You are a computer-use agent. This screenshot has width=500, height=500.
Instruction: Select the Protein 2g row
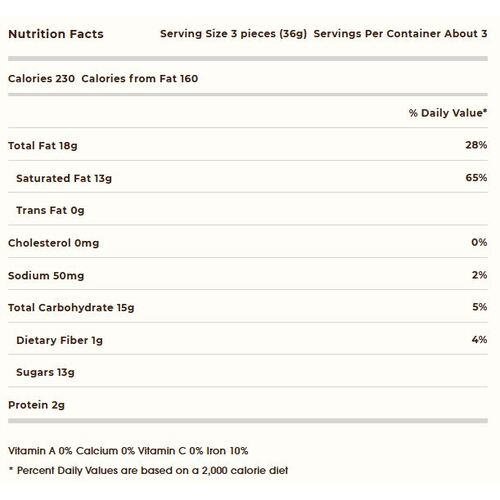[248, 403]
